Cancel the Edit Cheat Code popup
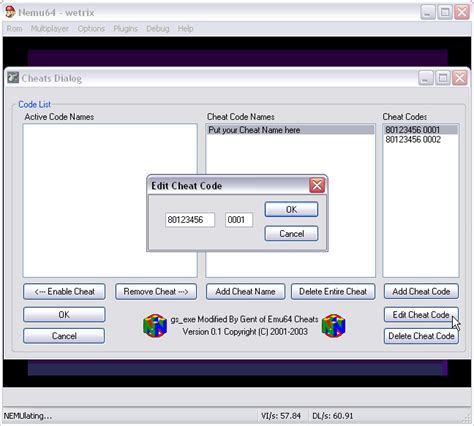The width and height of the screenshot is (474, 426). click(291, 233)
